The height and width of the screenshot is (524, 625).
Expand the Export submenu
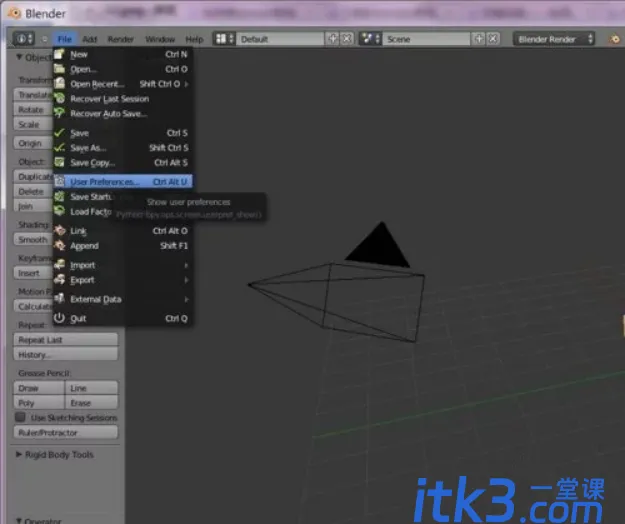(123, 280)
